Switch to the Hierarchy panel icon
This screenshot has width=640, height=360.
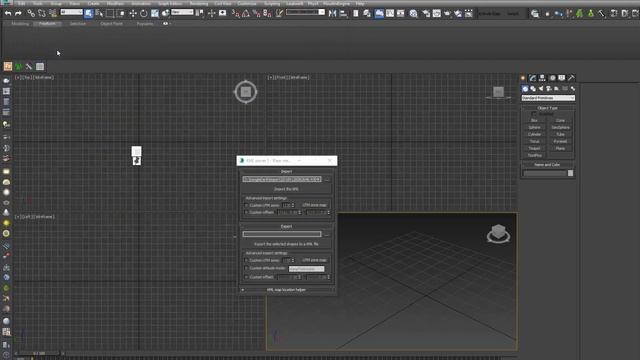(542, 78)
